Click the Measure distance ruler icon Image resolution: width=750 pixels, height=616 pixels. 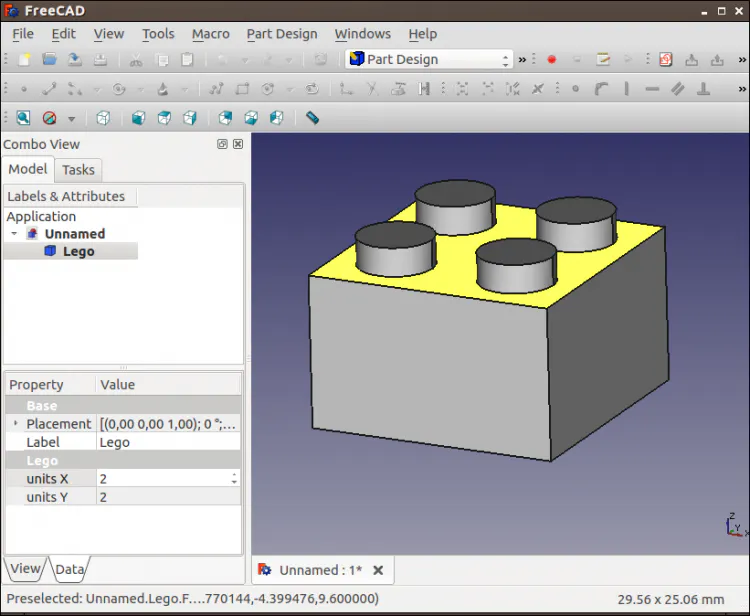[x=312, y=118]
